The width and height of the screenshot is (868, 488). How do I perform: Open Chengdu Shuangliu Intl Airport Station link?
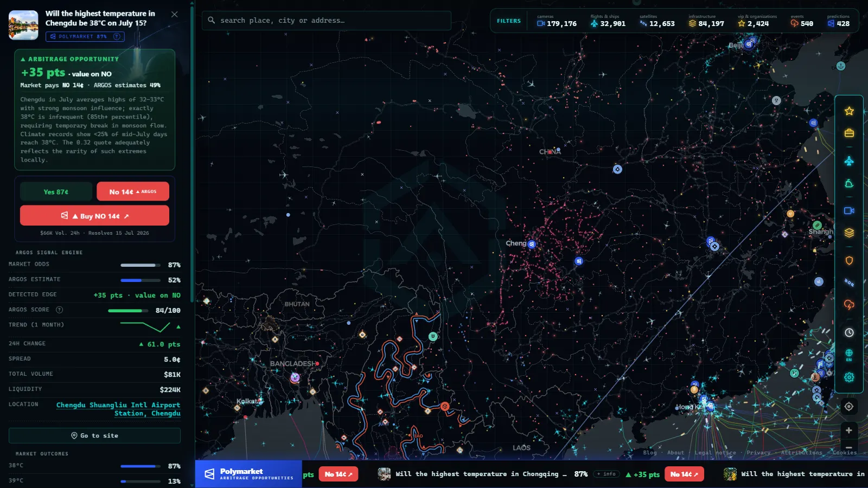[118, 409]
